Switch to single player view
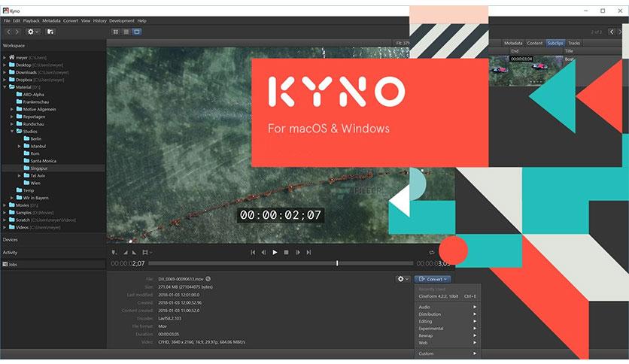629x364 pixels. pos(137,32)
